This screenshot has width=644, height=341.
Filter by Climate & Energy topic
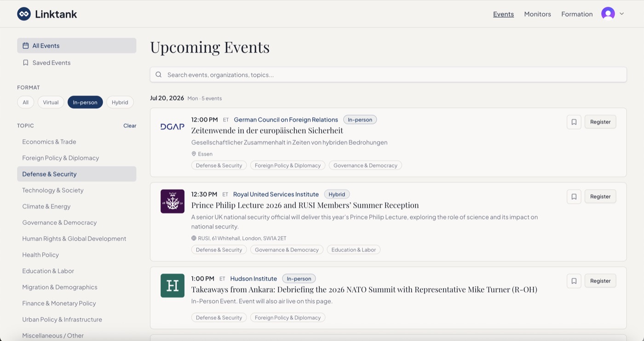click(x=77, y=206)
